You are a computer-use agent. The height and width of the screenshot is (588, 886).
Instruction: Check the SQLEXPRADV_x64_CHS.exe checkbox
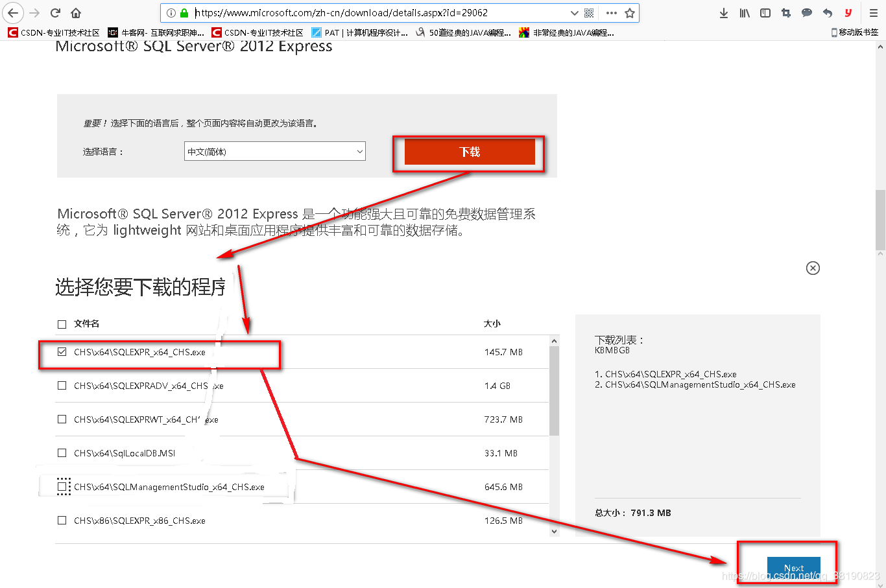pyautogui.click(x=62, y=386)
